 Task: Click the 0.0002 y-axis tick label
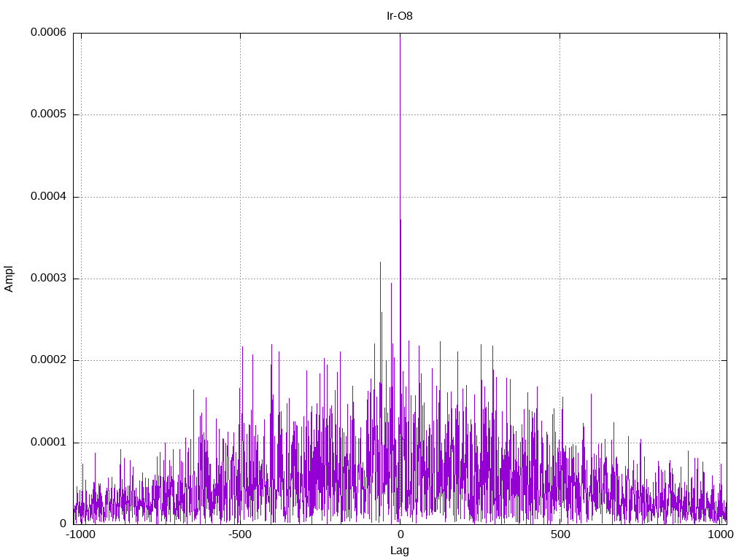click(x=48, y=359)
